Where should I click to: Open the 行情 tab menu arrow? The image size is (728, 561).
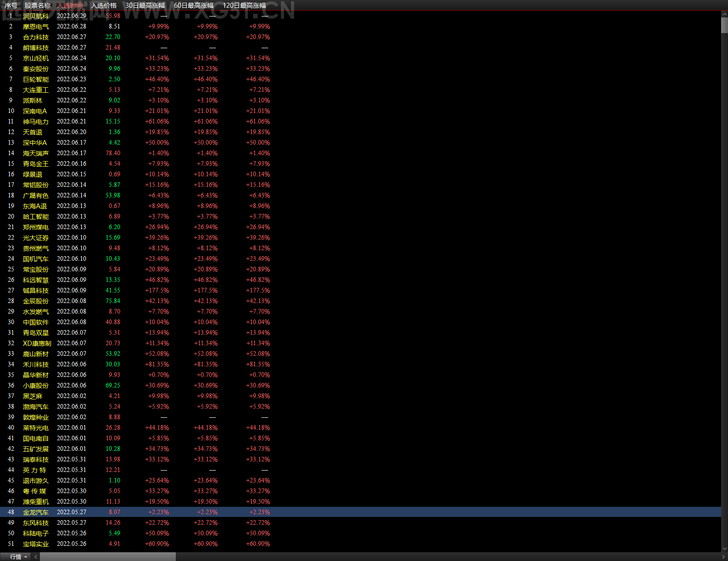26,557
